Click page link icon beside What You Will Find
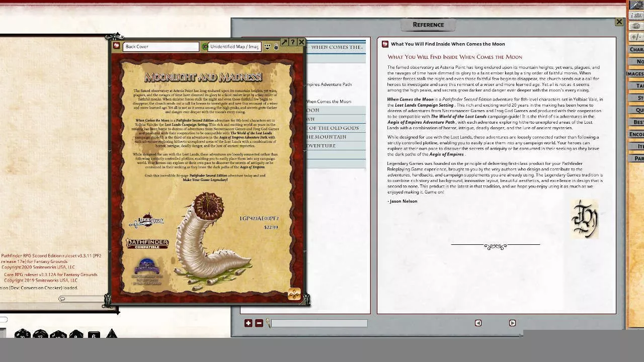The height and width of the screenshot is (362, 644). (385, 44)
